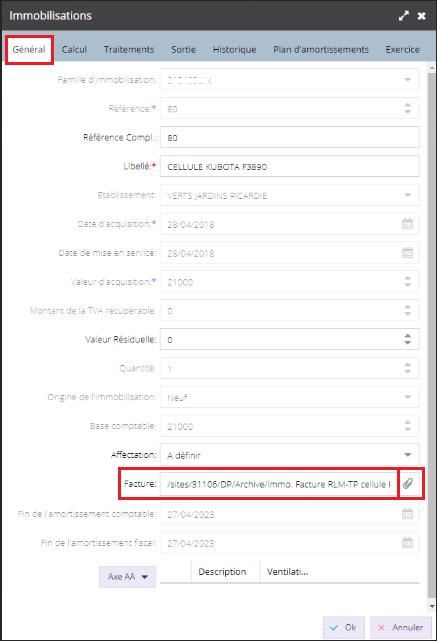
Task: Open calendar for Fin de l'amortissement comptable
Action: [x=408, y=514]
